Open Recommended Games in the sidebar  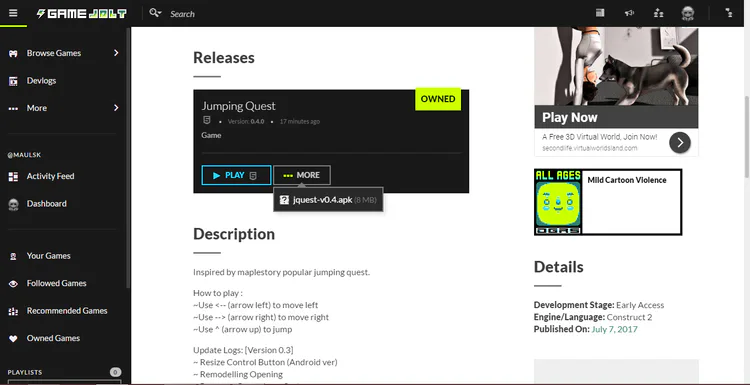(x=67, y=310)
